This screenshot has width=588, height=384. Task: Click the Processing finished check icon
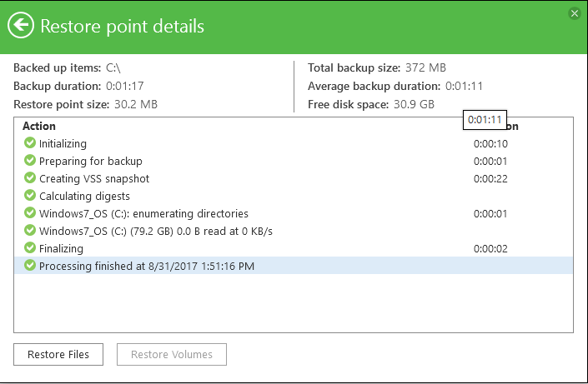[30, 266]
